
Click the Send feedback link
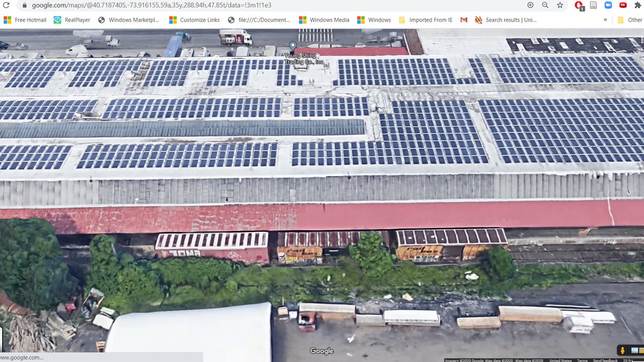tap(605, 360)
